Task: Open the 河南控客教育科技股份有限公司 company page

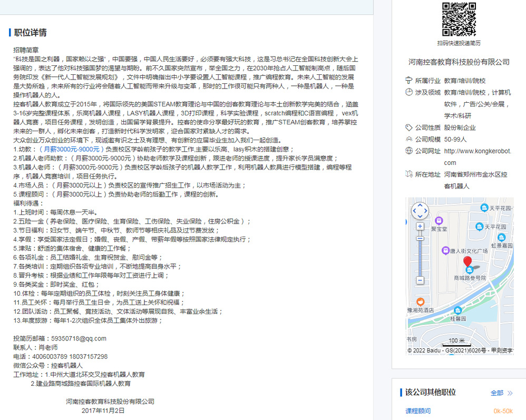Action: 459,62
